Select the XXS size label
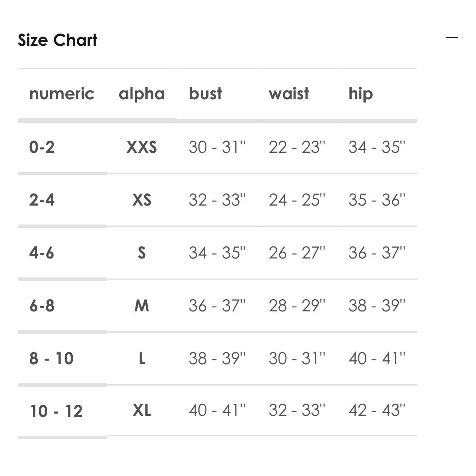 [142, 147]
